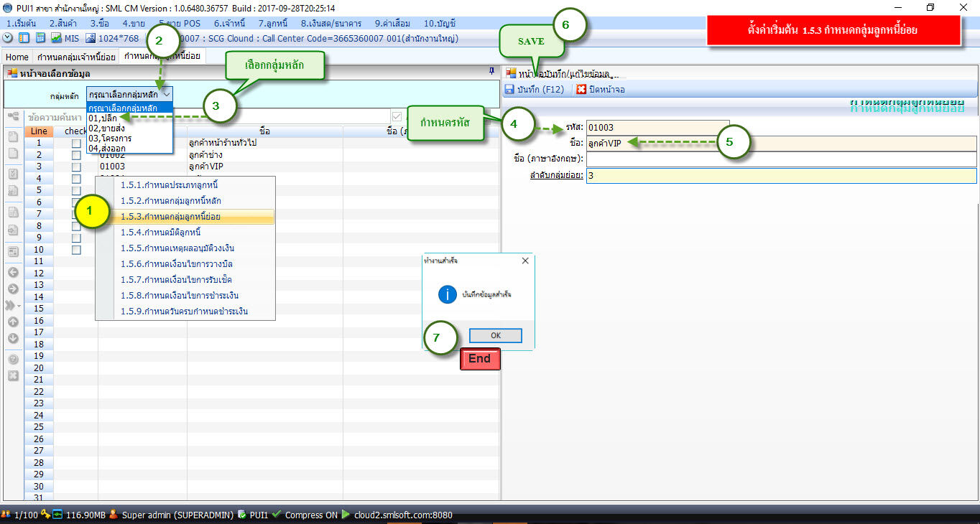The width and height of the screenshot is (980, 524).
Task: Close the ทำงานสำเร็จ dialog with its X
Action: pyautogui.click(x=524, y=261)
